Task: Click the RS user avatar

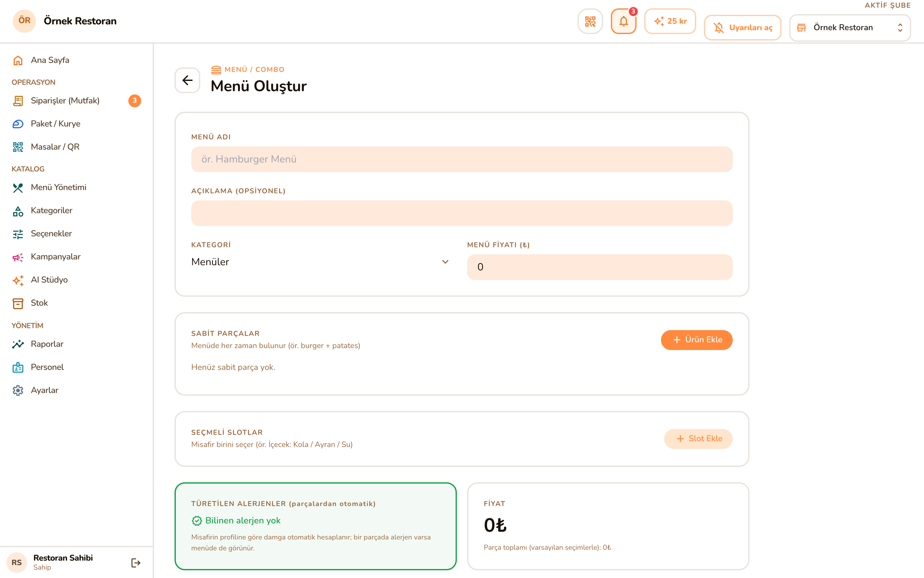Action: tap(16, 562)
